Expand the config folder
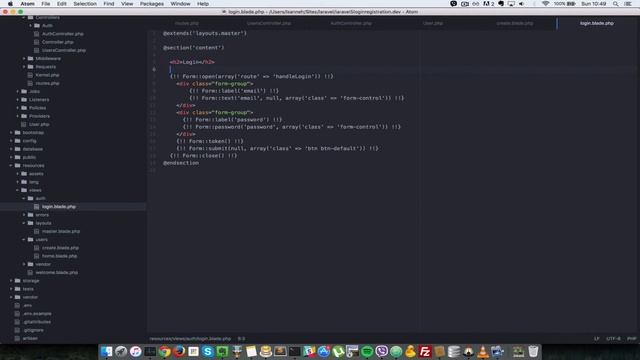 pyautogui.click(x=29, y=141)
